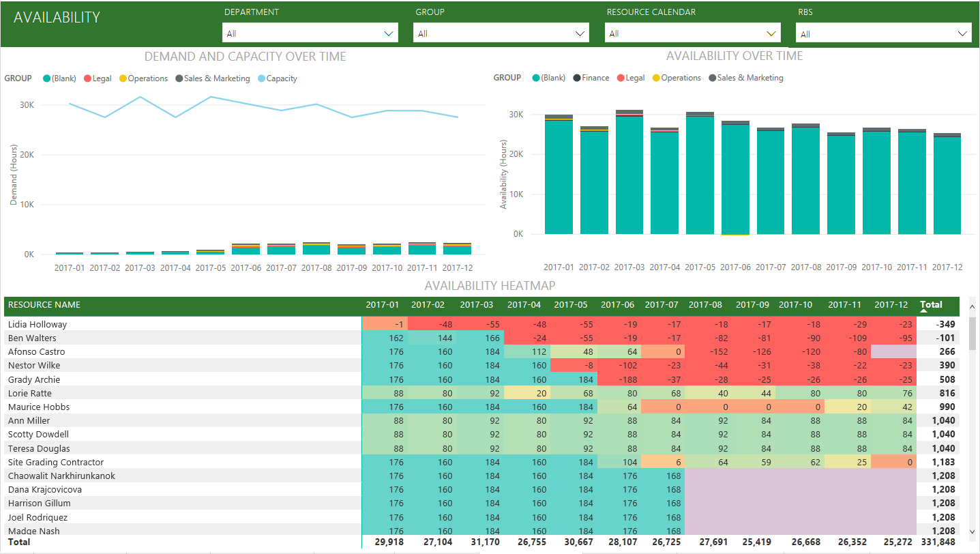
Task: Click (Blank) legend dot in availability chart
Action: pyautogui.click(x=536, y=78)
